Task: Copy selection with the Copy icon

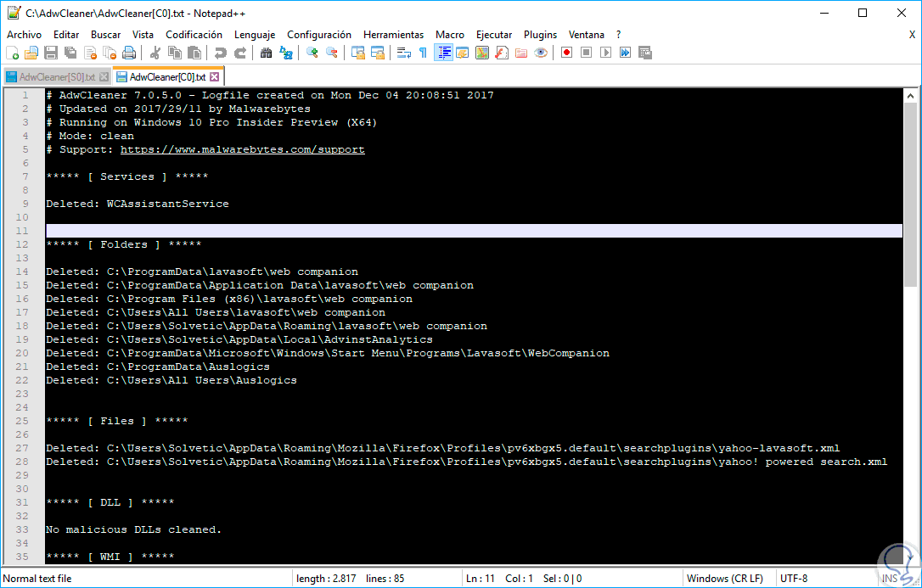Action: pyautogui.click(x=175, y=53)
